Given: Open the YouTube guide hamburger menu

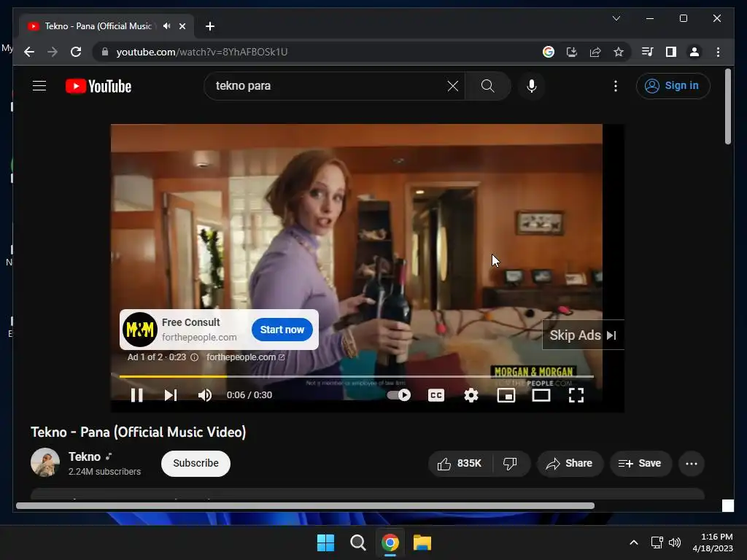Looking at the screenshot, I should (x=39, y=86).
